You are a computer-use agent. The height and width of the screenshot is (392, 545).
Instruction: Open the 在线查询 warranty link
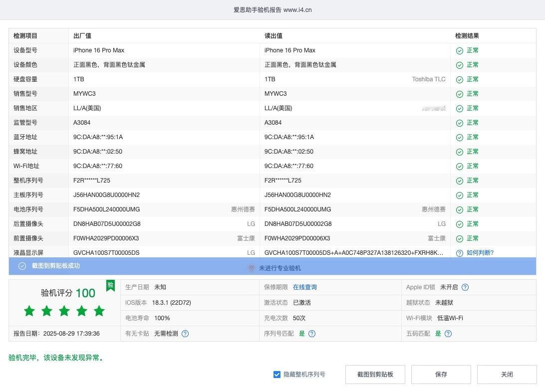[x=305, y=287]
